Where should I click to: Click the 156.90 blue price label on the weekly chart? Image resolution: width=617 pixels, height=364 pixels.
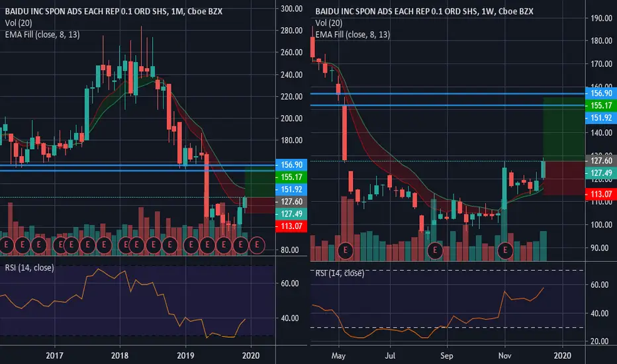coord(601,93)
